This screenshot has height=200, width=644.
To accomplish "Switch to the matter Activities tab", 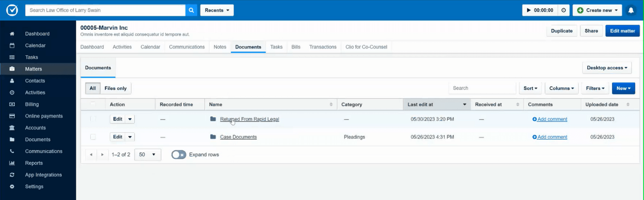I will click(122, 47).
